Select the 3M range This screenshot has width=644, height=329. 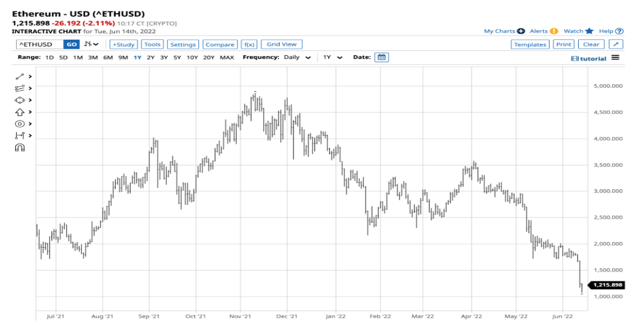coord(93,58)
